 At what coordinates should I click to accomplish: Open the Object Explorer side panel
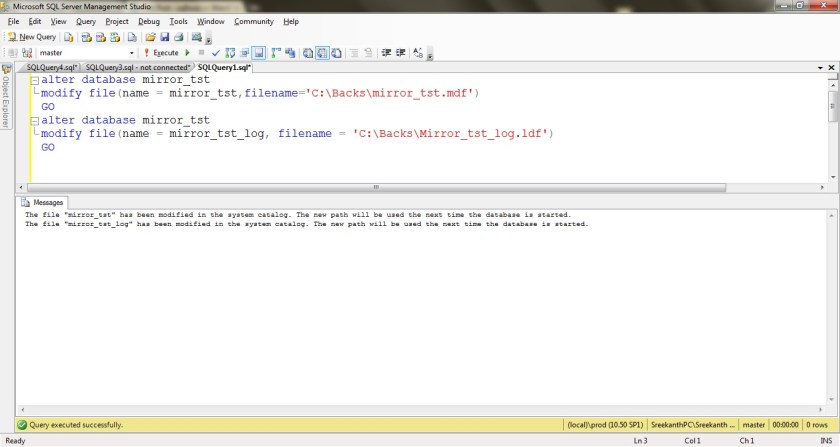coord(6,98)
